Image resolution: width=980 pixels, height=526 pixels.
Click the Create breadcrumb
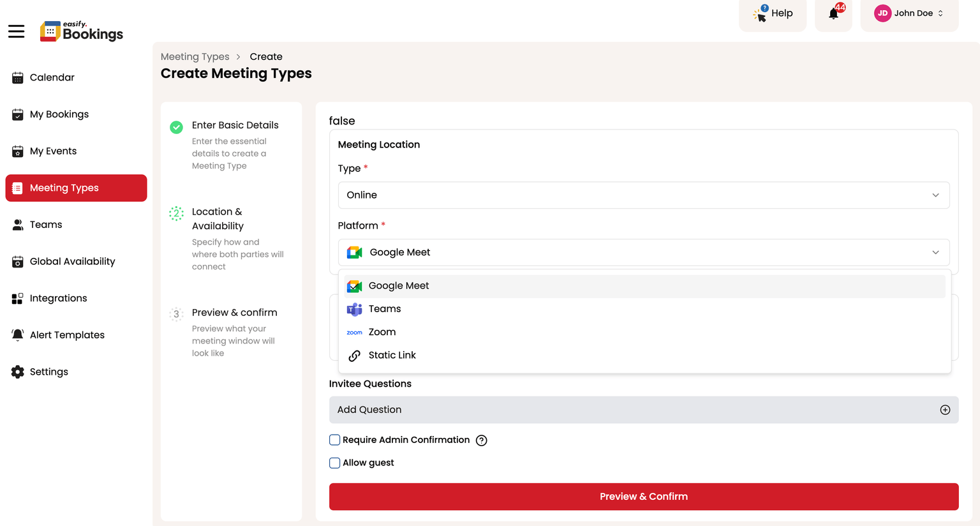266,57
